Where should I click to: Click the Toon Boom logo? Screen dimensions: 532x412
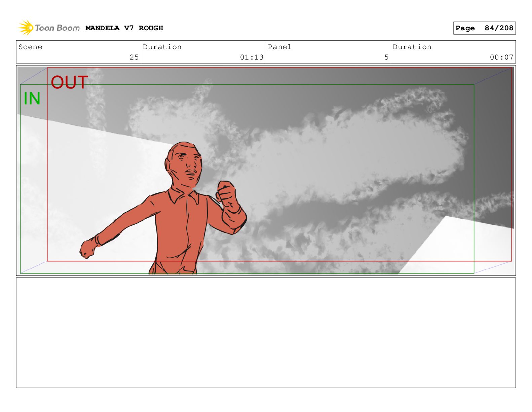[x=49, y=28]
